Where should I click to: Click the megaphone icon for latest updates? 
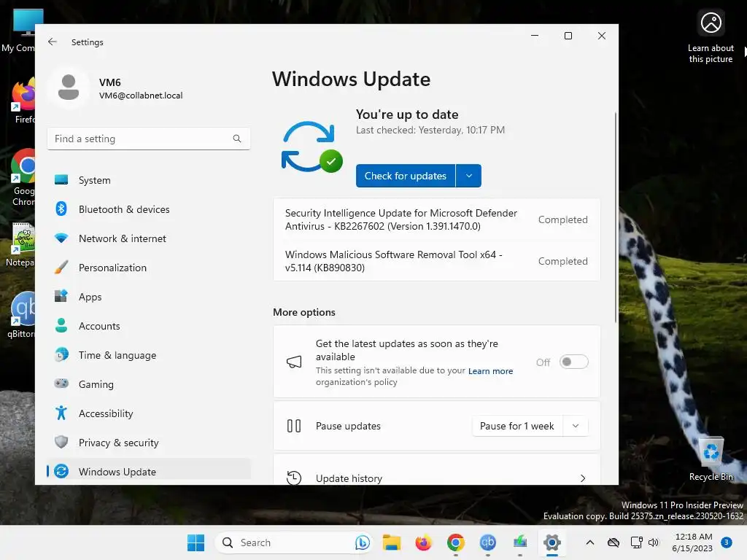click(294, 362)
